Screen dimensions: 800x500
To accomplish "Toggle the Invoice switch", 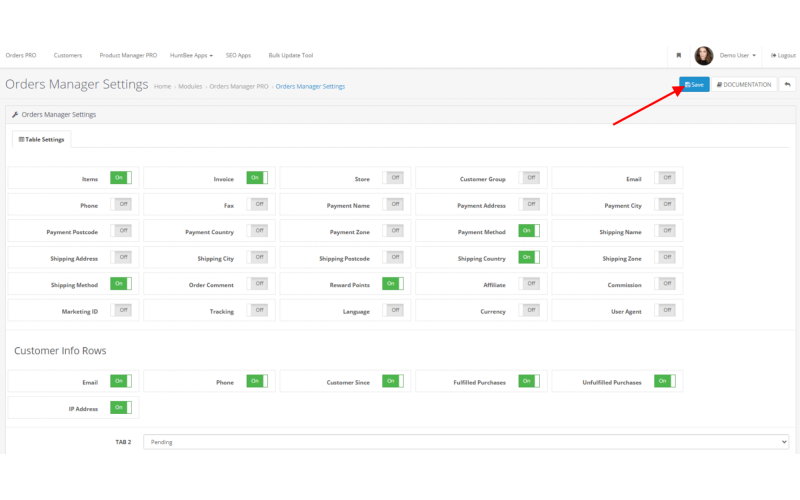I will coord(257,178).
